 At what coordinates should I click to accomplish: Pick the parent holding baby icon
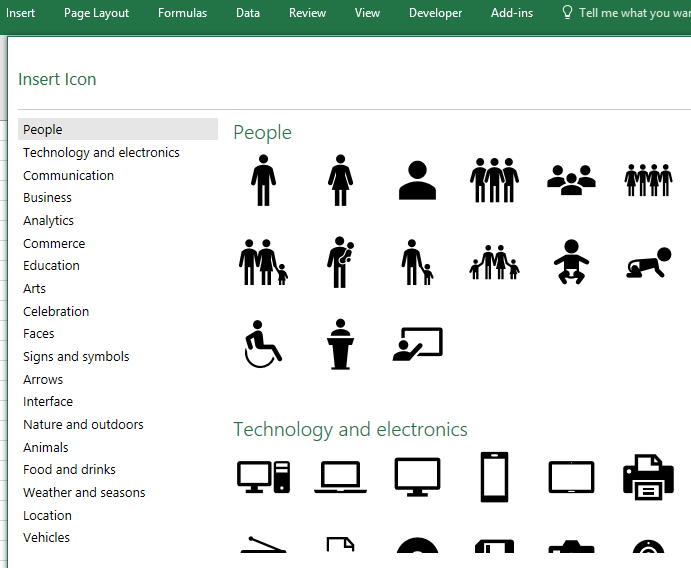click(x=341, y=262)
